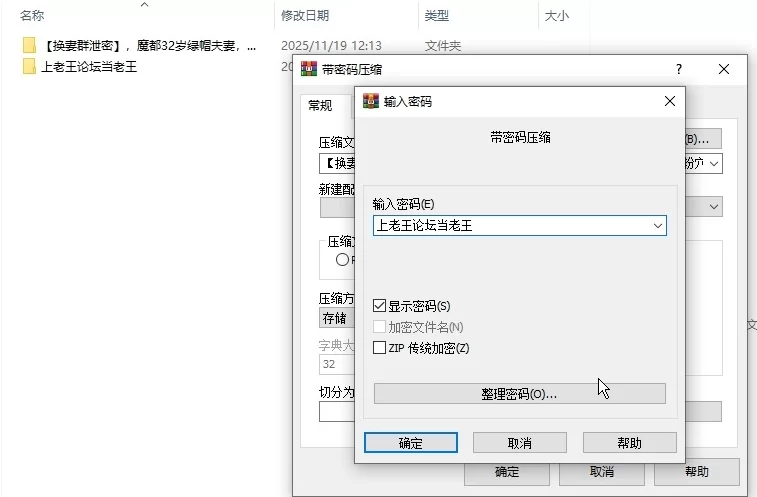The image size is (757, 497).
Task: Enable ZIP 传统加密(Z) checkbox
Action: [379, 348]
